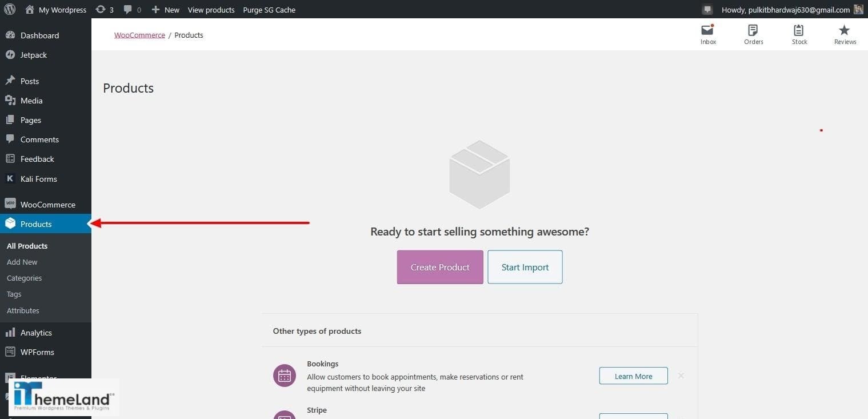Select All Products submenu item
The height and width of the screenshot is (419, 868).
point(27,246)
